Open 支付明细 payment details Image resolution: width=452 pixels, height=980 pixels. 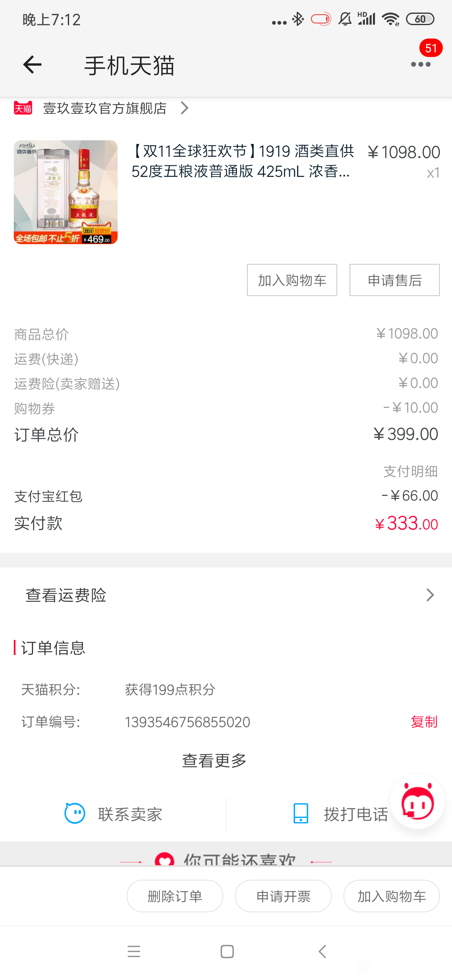[410, 471]
